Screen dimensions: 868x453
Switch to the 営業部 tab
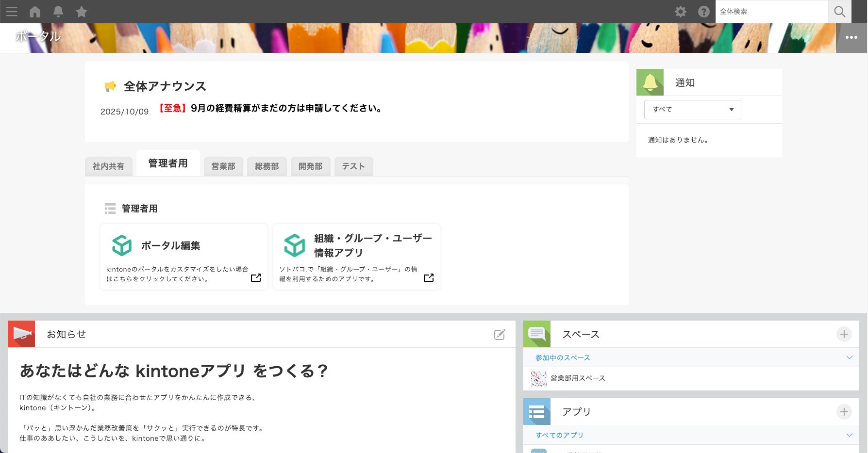[x=223, y=166]
